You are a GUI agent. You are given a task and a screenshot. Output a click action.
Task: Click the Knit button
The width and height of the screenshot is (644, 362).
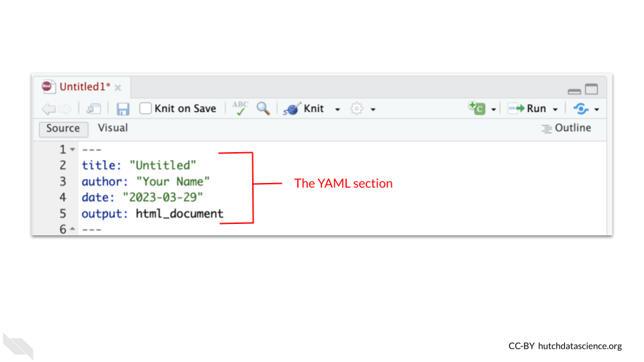pyautogui.click(x=303, y=109)
